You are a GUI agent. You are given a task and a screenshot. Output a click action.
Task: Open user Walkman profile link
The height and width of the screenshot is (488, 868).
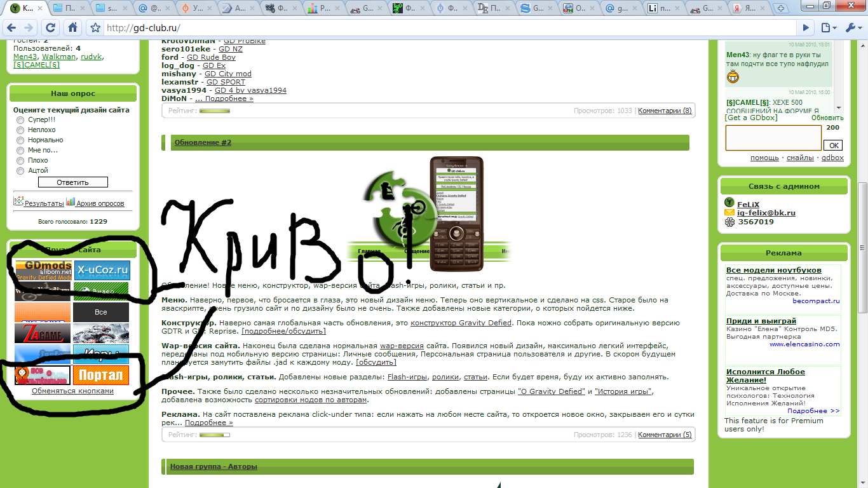(x=58, y=57)
